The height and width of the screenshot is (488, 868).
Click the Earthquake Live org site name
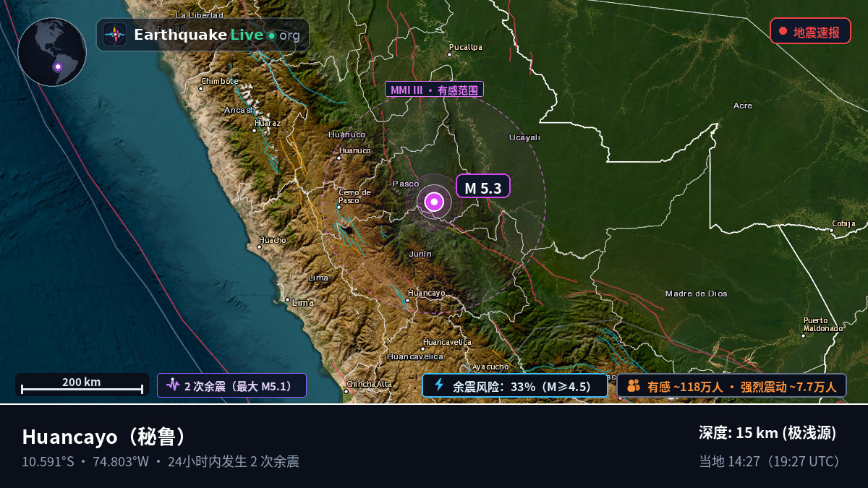(216, 35)
